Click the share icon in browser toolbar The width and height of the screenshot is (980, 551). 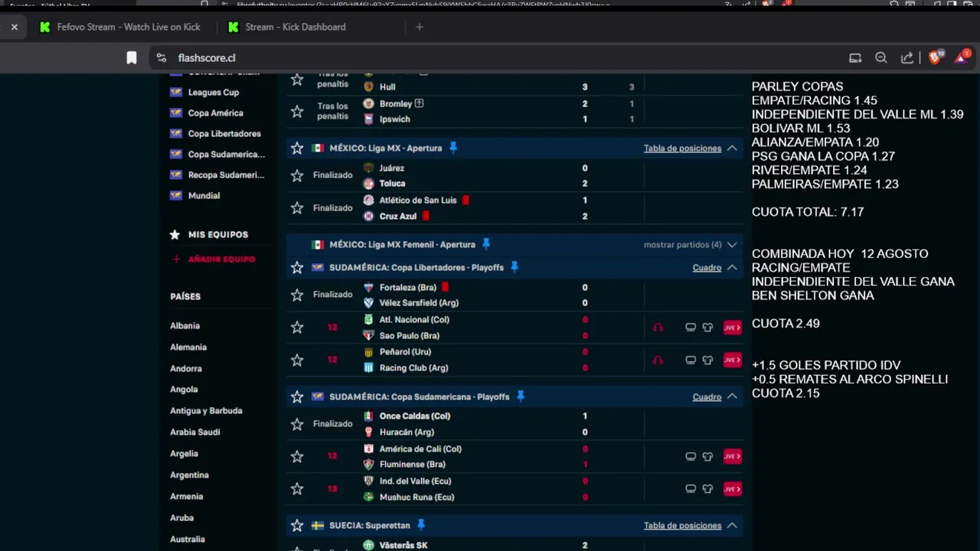coord(907,57)
